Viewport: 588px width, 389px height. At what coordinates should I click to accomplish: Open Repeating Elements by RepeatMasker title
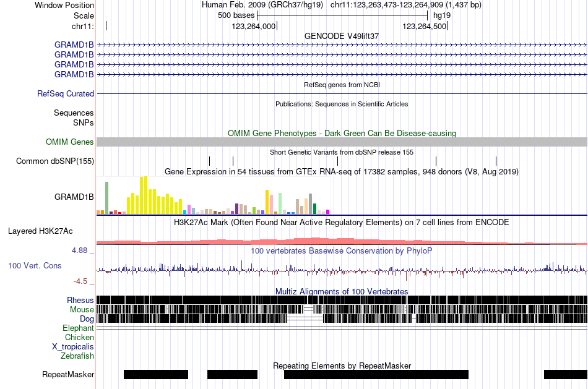coord(342,365)
